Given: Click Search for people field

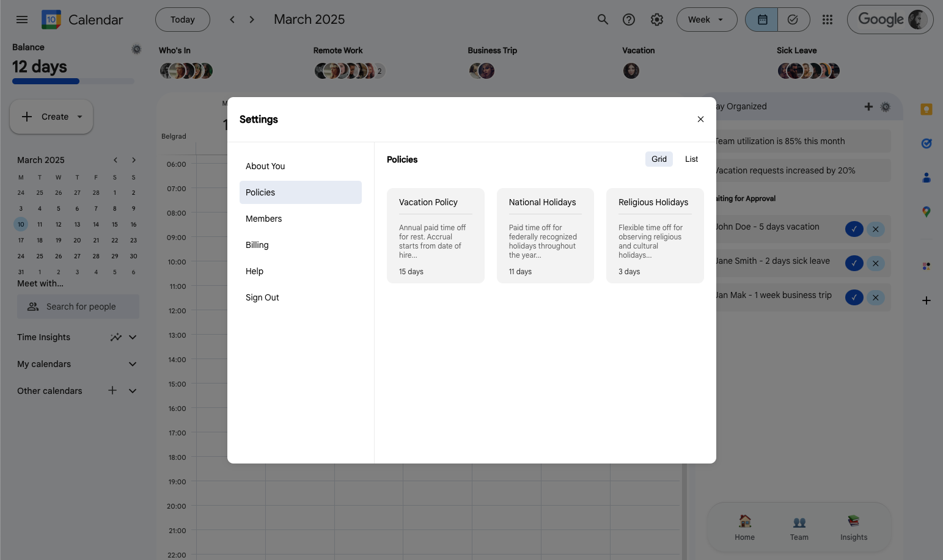Looking at the screenshot, I should point(78,307).
